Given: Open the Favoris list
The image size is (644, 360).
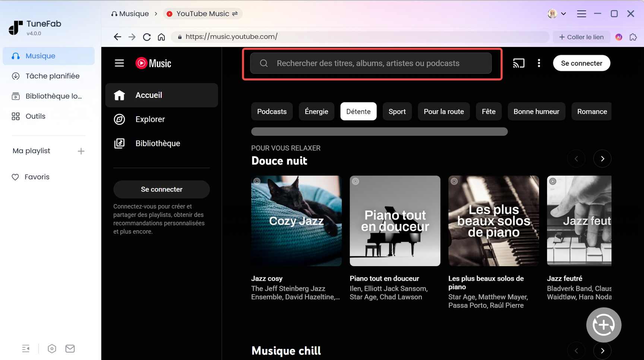Looking at the screenshot, I should tap(37, 177).
